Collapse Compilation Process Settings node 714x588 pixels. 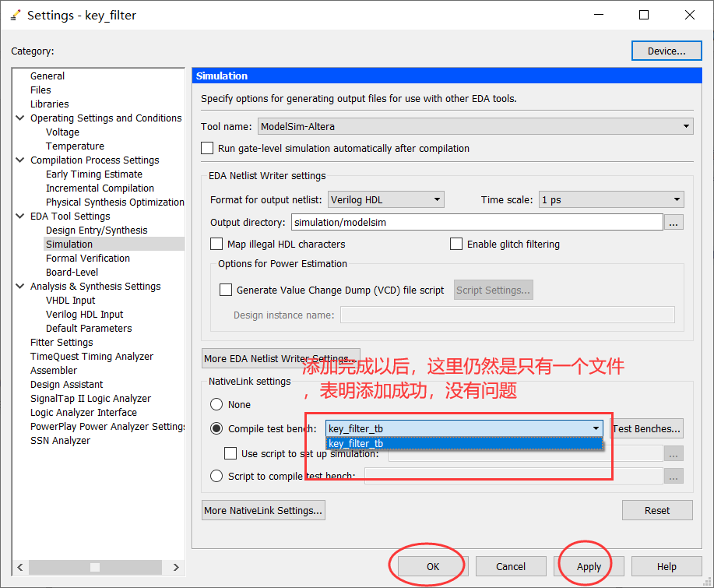pyautogui.click(x=20, y=160)
